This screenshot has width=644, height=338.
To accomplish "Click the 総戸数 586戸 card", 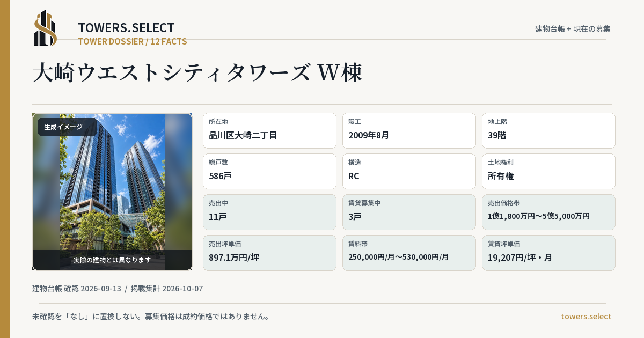I will [269, 171].
